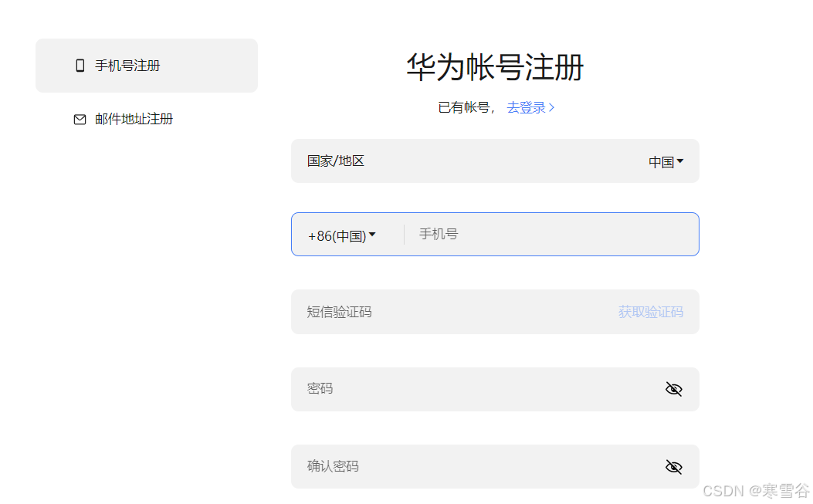Open the 去登录 link
This screenshot has height=504, width=813.
[530, 107]
